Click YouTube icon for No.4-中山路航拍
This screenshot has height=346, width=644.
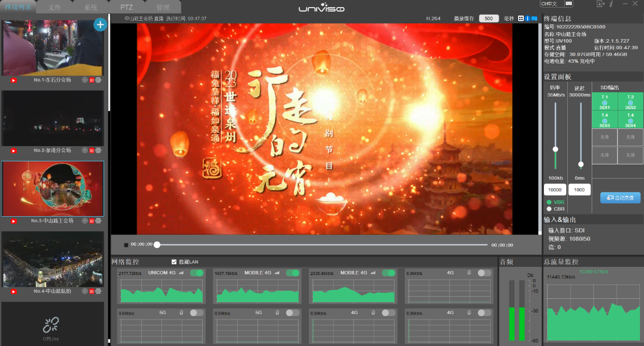click(x=14, y=291)
